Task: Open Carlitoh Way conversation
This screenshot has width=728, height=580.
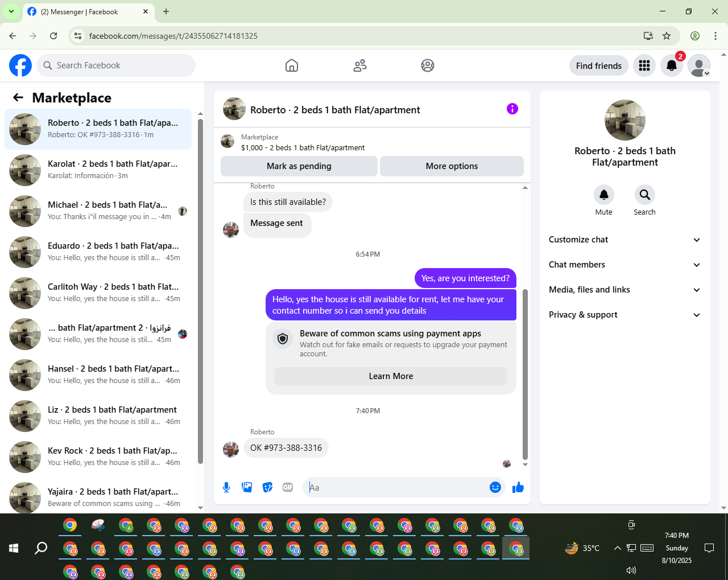Action: coord(98,293)
